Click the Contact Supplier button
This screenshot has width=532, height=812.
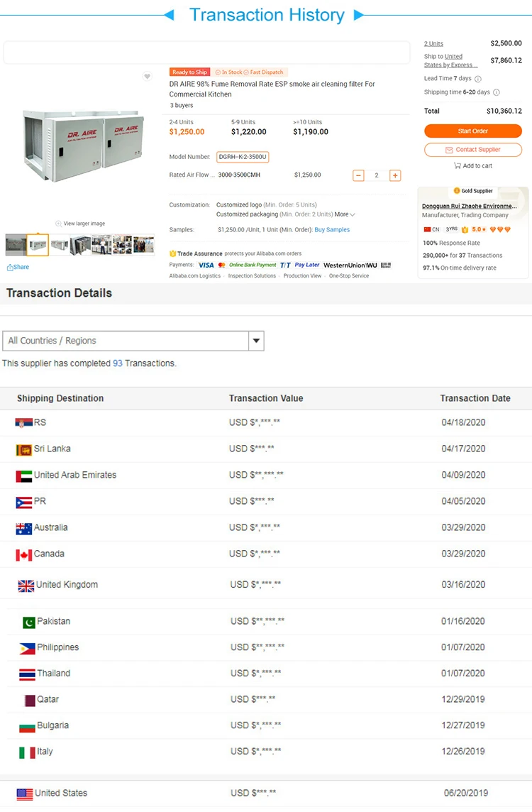coord(473,150)
